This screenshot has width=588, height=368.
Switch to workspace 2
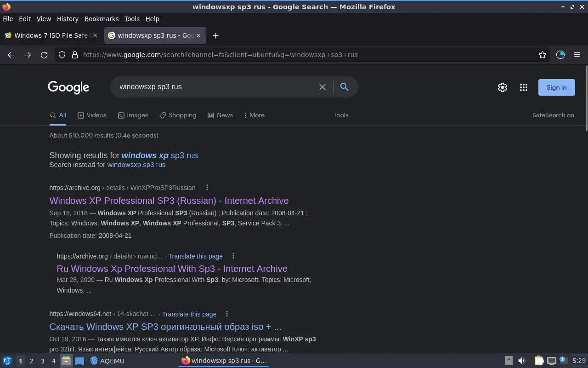(31, 361)
